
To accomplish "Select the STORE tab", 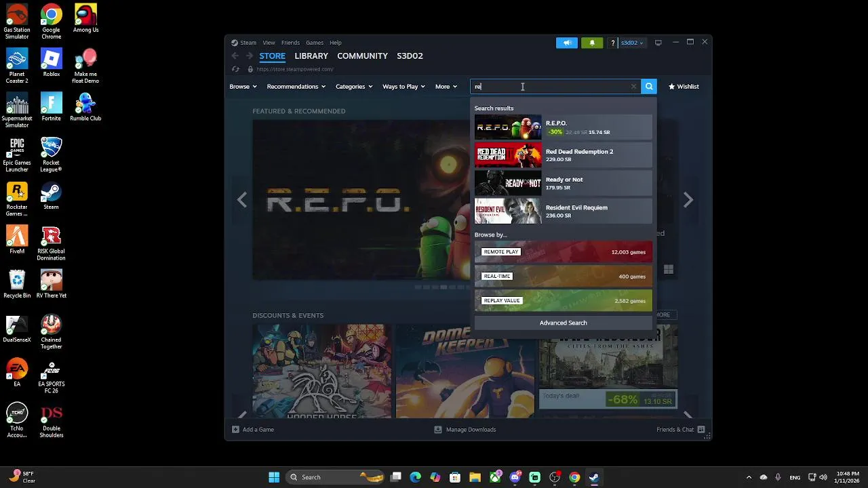I will tap(272, 56).
